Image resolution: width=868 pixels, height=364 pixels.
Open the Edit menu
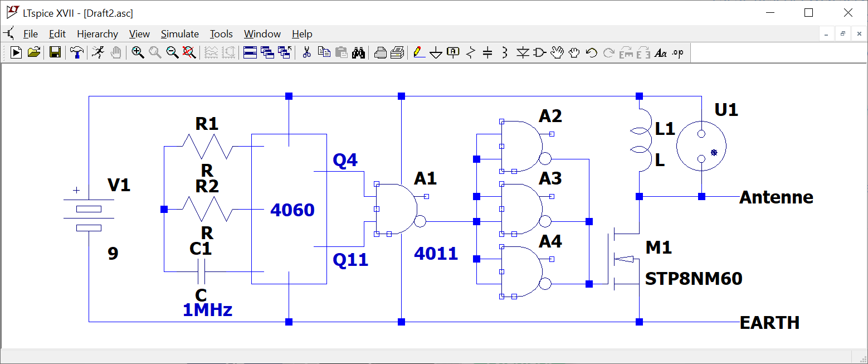point(57,34)
